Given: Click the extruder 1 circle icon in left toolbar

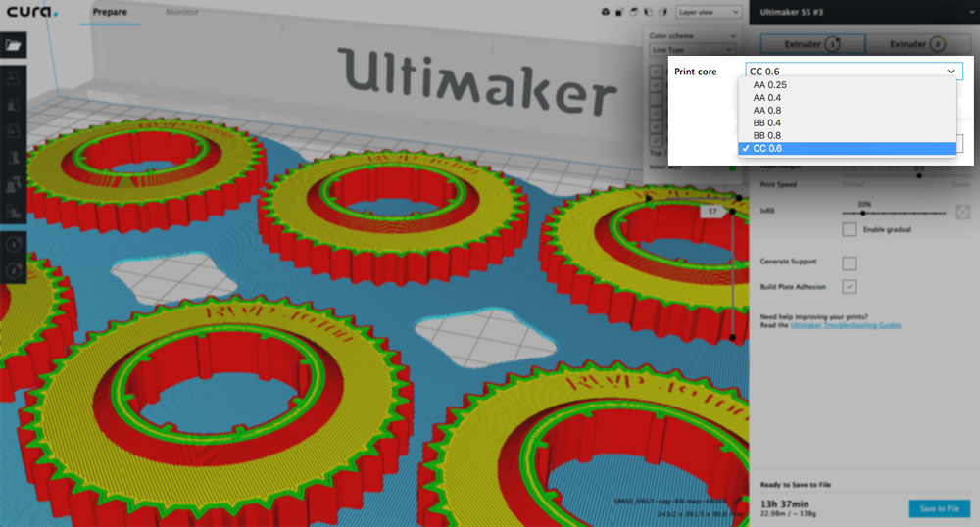Looking at the screenshot, I should [x=16, y=245].
